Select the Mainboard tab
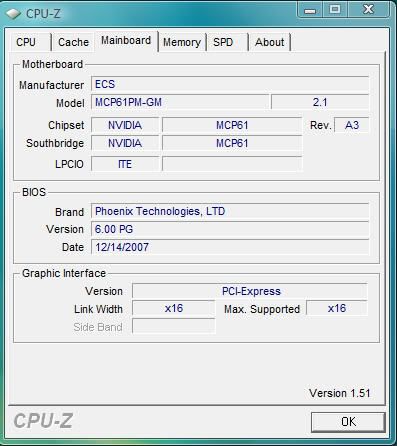This screenshot has width=397, height=446. [126, 41]
